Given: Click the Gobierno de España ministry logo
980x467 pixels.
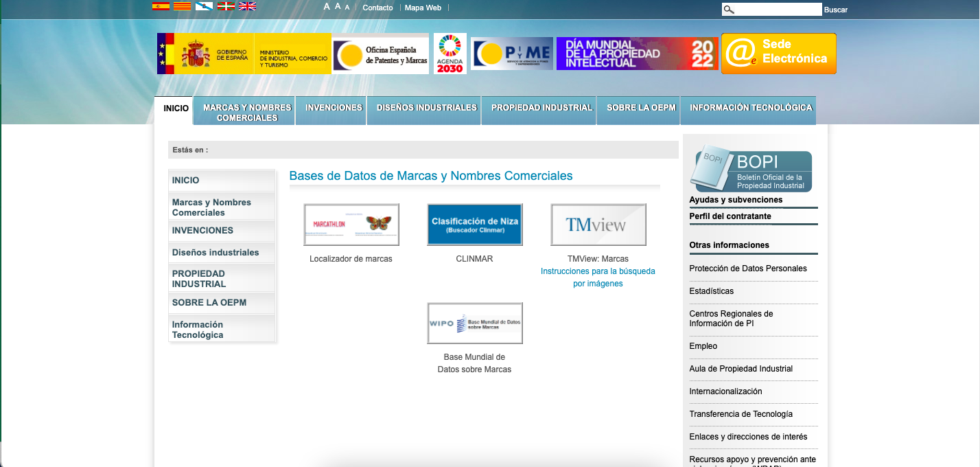Looking at the screenshot, I should tap(206, 53).
